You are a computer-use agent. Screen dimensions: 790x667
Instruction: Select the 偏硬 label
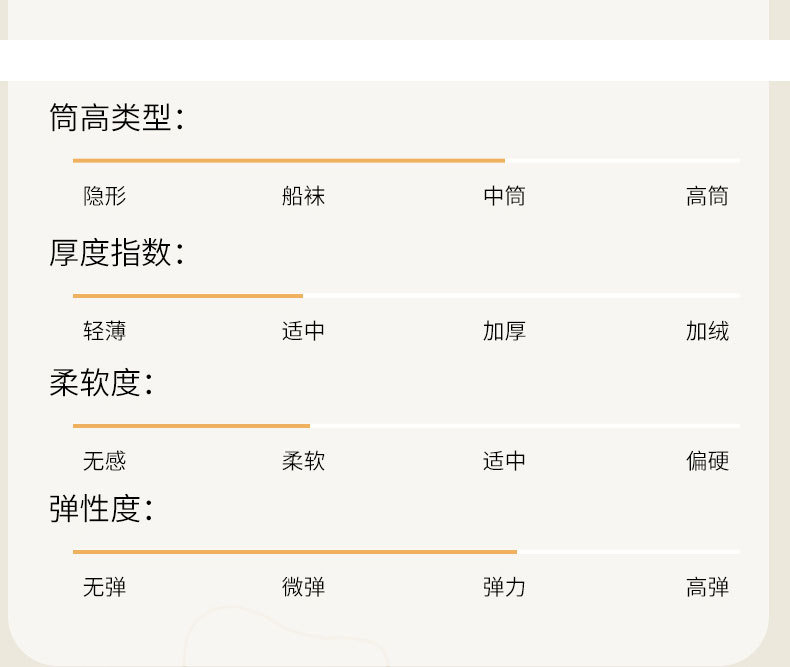707,461
